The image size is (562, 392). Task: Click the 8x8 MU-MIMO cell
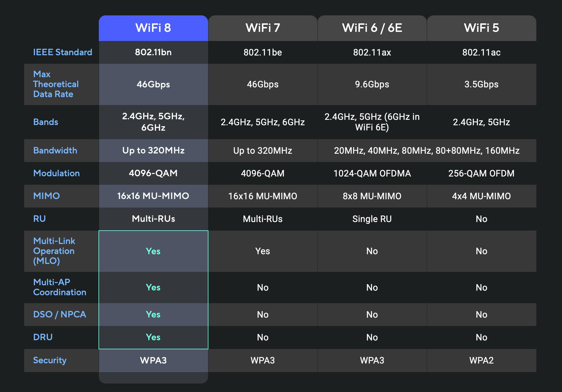[x=372, y=196]
